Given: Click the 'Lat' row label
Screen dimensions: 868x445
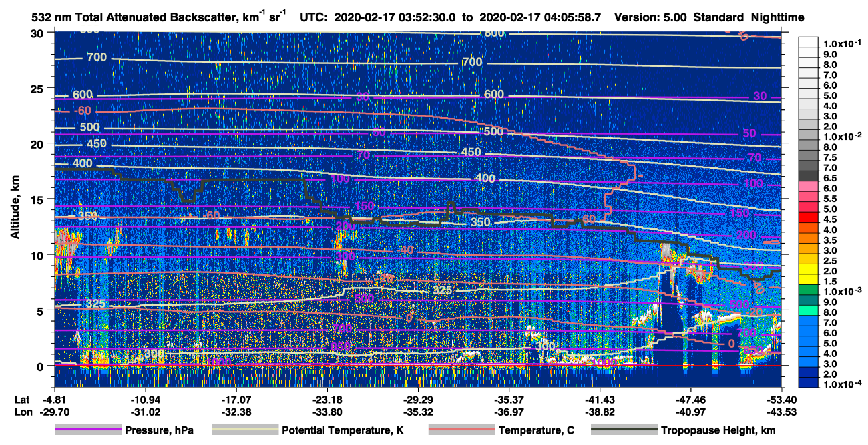Looking at the screenshot, I should pyautogui.click(x=22, y=400).
